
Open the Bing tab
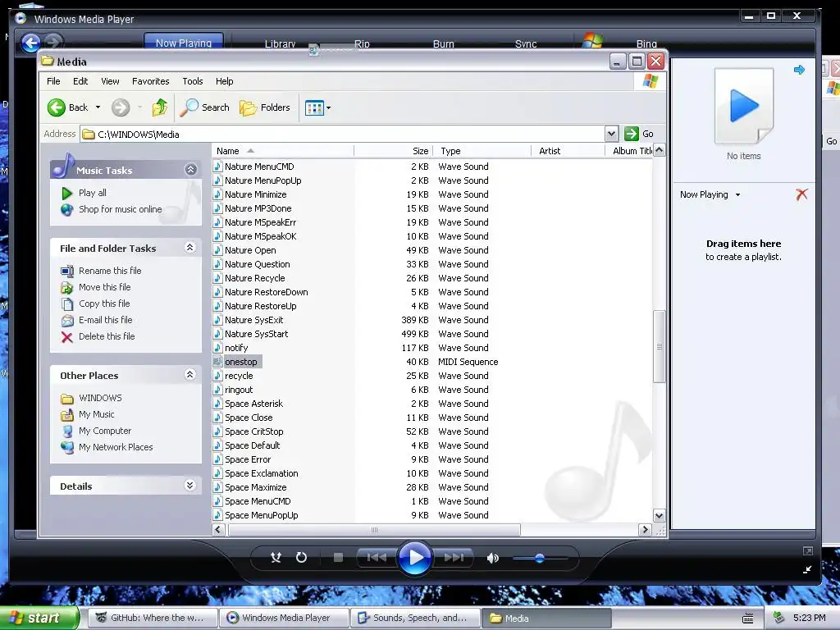646,43
